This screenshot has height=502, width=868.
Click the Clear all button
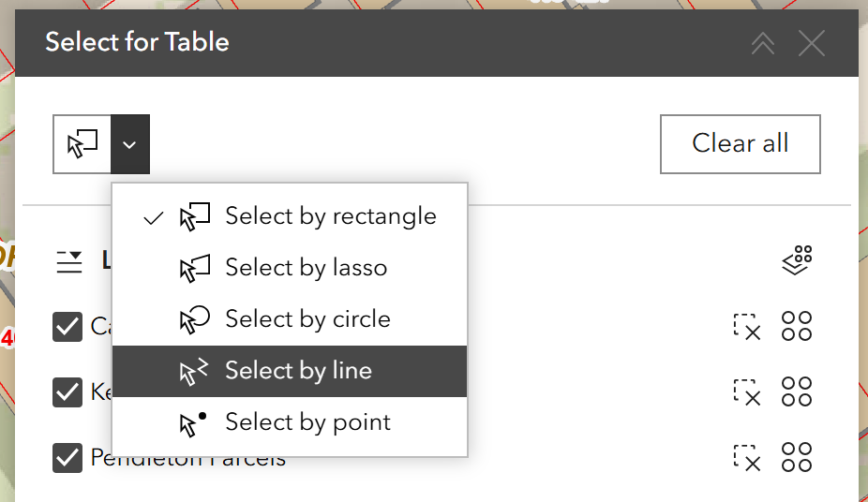(740, 143)
